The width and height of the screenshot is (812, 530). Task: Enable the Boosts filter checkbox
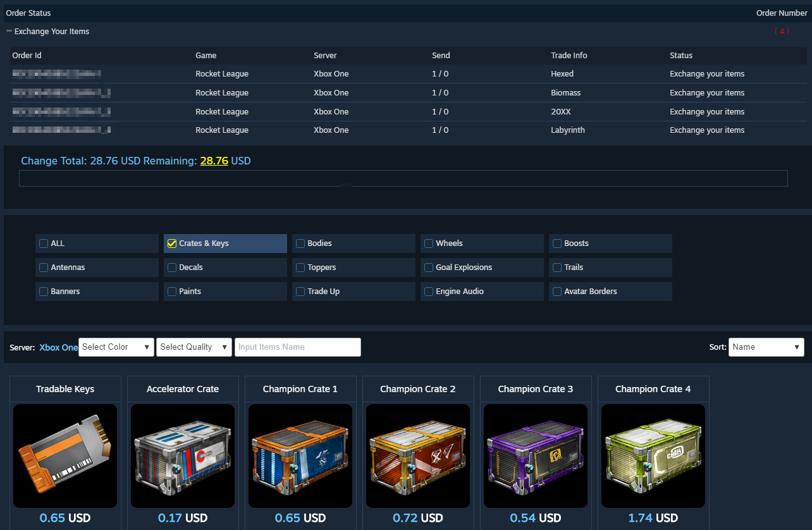coord(557,243)
